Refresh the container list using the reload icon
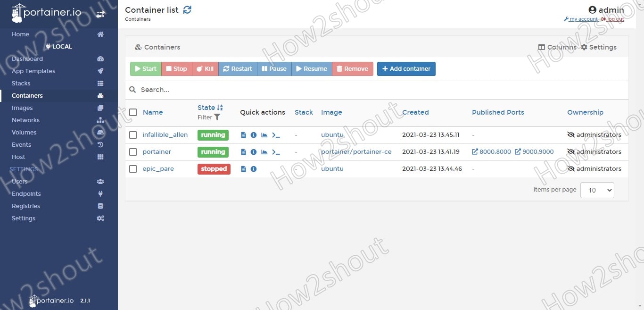 coord(187,10)
